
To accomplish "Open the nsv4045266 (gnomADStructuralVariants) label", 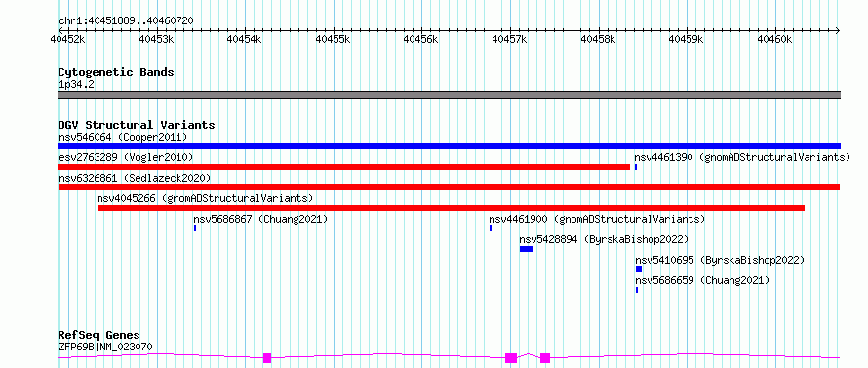I will [x=205, y=198].
